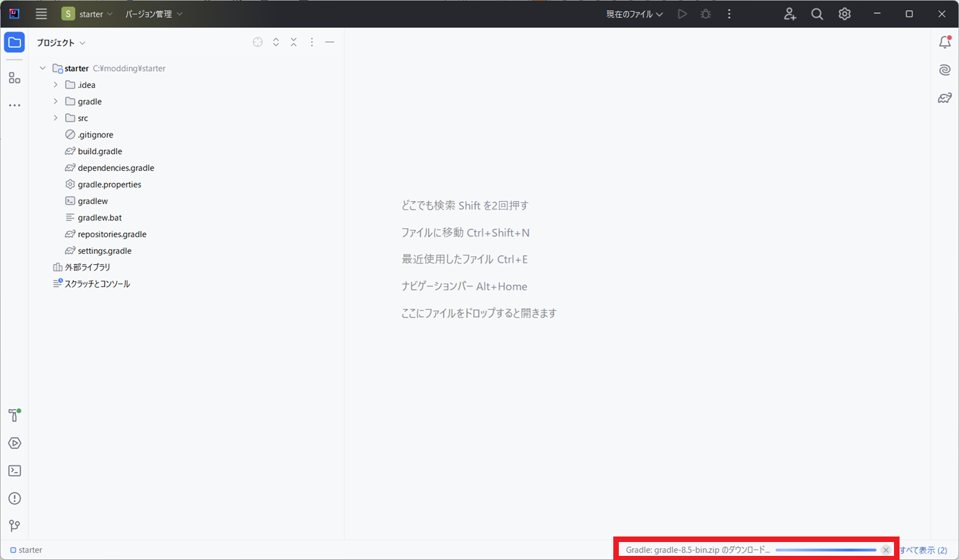This screenshot has width=959, height=560.
Task: Open the toolbar More Actions menu
Action: tap(729, 14)
